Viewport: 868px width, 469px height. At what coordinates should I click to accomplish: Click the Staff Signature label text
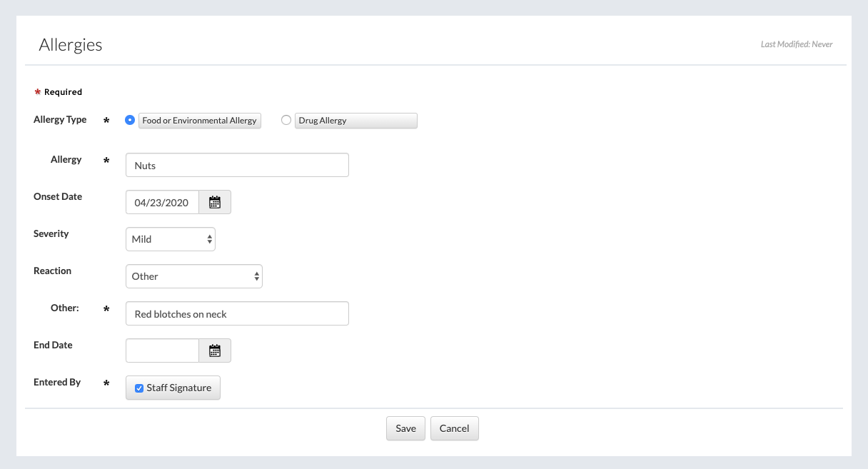coord(179,388)
